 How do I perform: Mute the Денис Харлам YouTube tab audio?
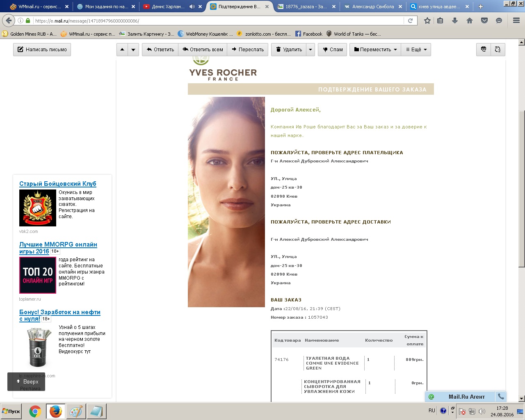point(192,7)
